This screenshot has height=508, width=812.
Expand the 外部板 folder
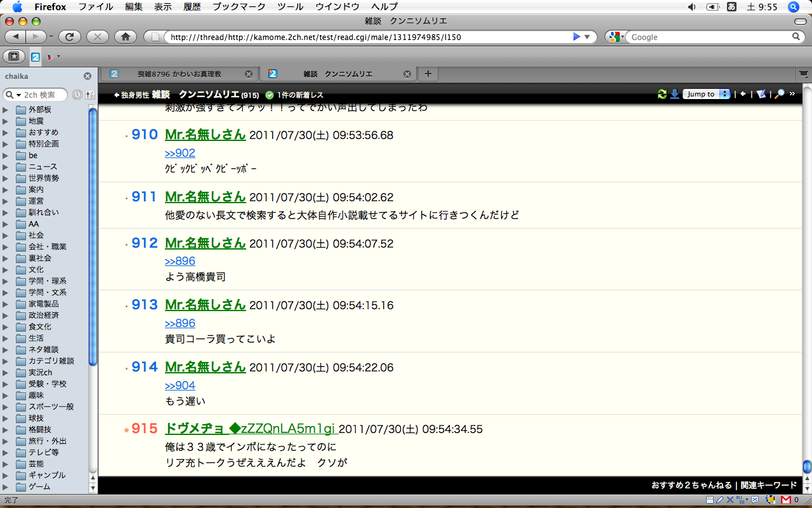tap(6, 110)
